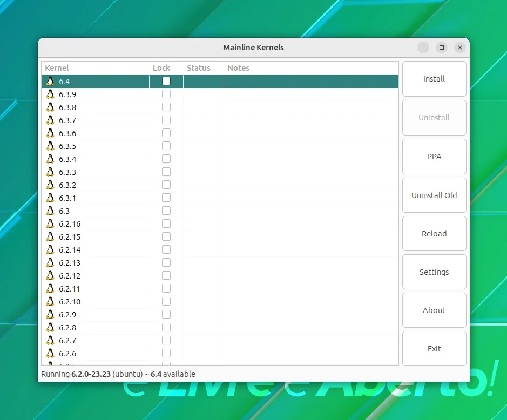Viewport: 507px width, 420px height.
Task: Click the penguin icon beside kernel 6.3.7
Action: (50, 120)
